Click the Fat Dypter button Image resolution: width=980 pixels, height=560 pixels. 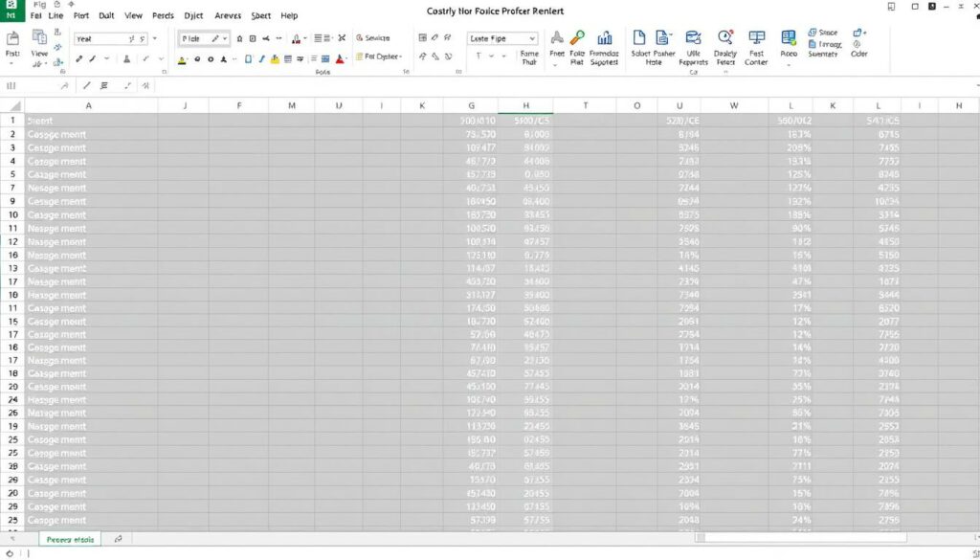pos(379,56)
